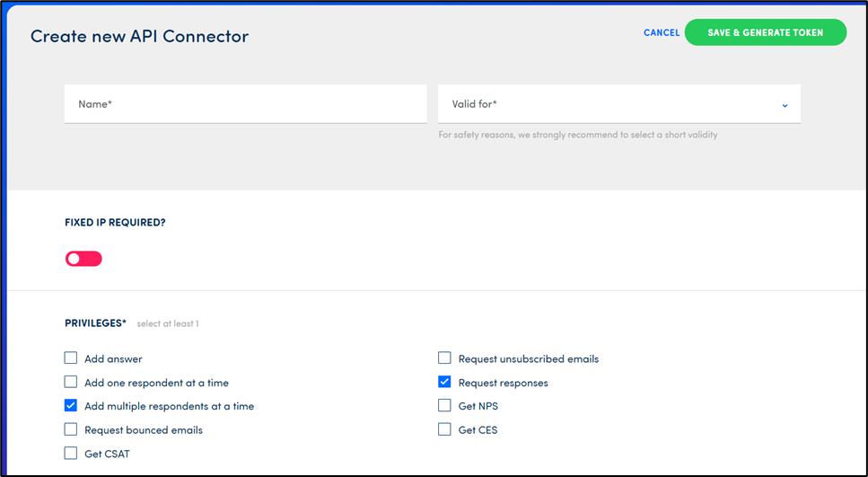Click the chevron arrow in the Valid for field
The width and height of the screenshot is (868, 477).
(x=785, y=105)
